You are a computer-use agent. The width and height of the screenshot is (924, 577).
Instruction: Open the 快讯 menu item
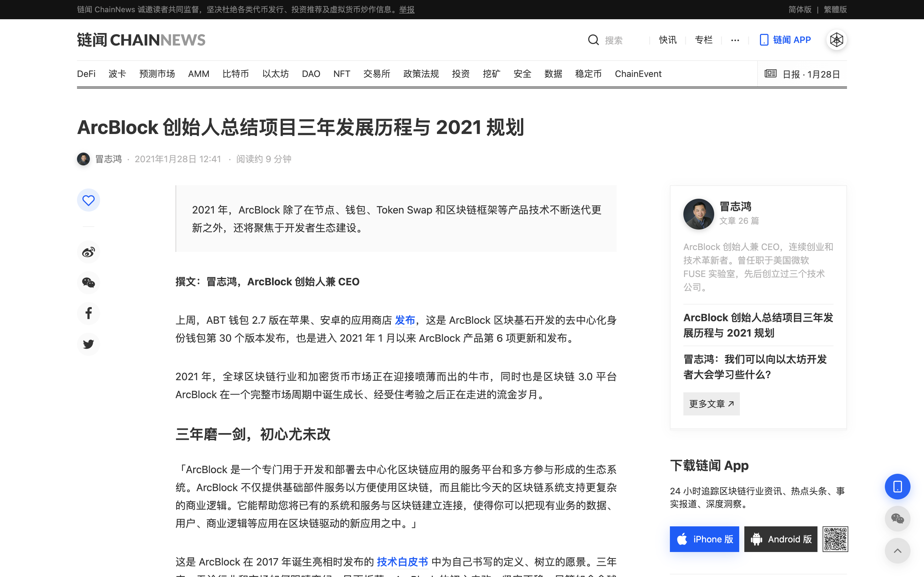coord(667,40)
